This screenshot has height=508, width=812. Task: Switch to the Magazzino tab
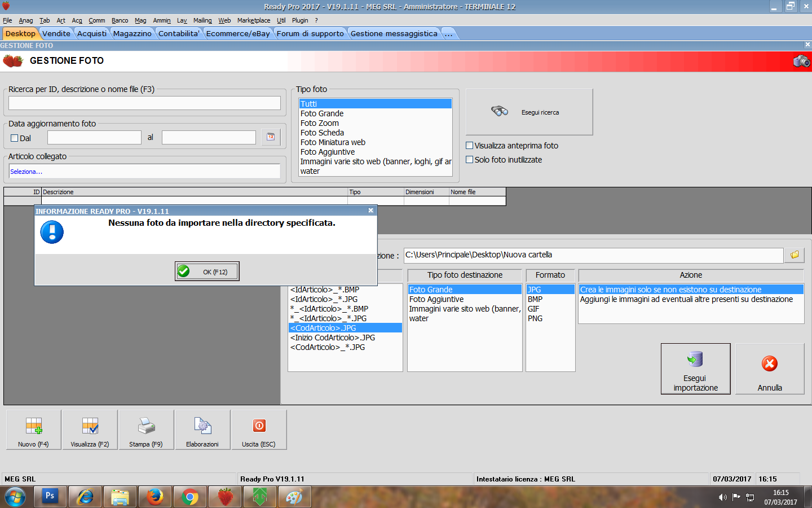pyautogui.click(x=133, y=34)
